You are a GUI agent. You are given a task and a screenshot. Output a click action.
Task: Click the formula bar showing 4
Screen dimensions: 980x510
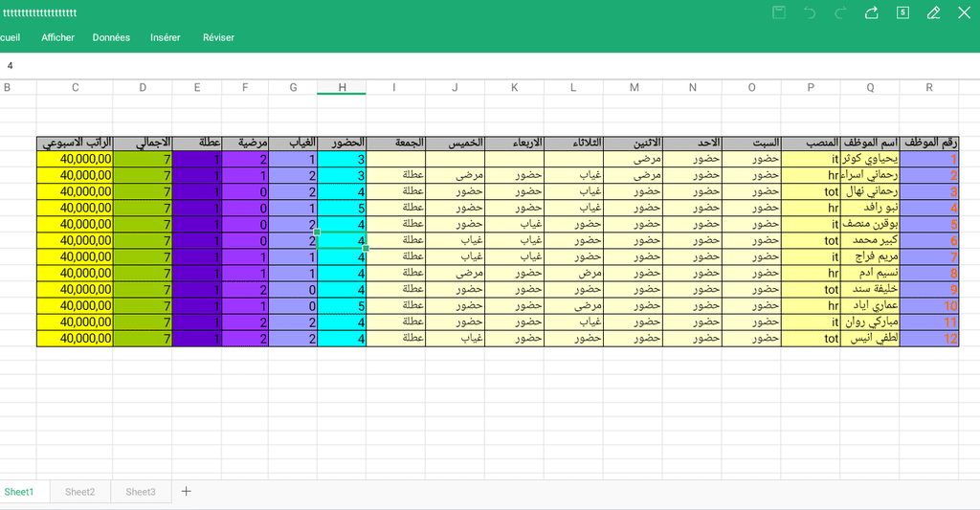pos(479,66)
